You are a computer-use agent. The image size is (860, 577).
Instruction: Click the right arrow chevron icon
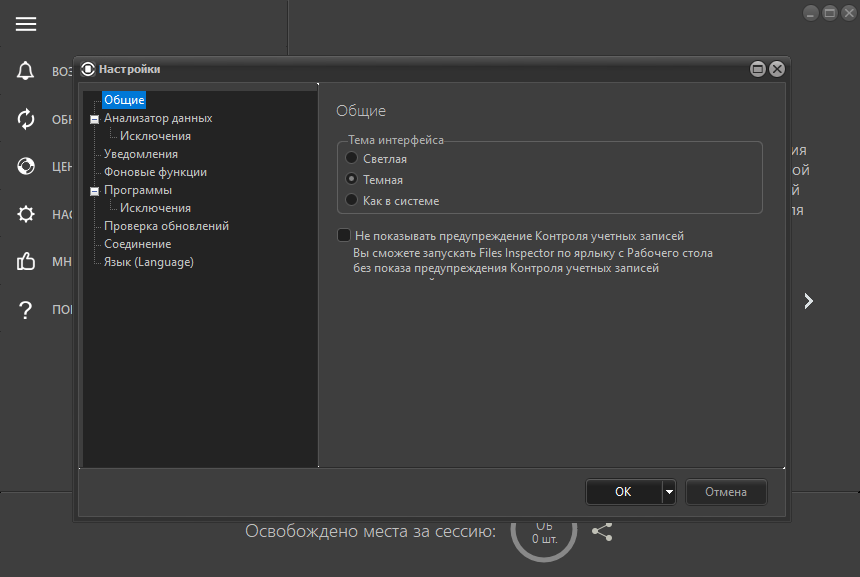click(809, 301)
